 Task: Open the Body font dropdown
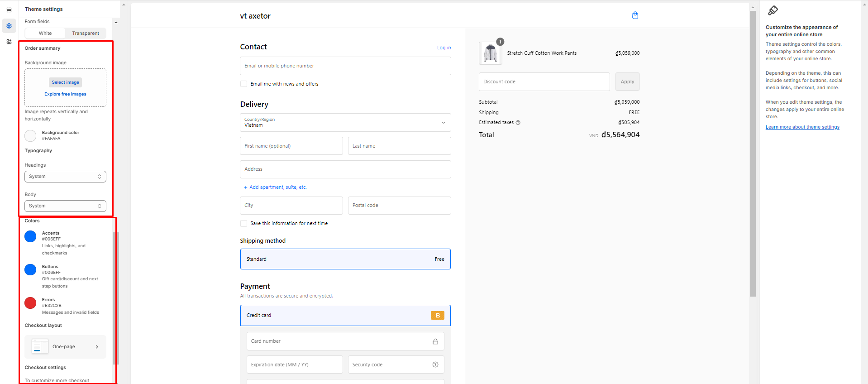(65, 206)
